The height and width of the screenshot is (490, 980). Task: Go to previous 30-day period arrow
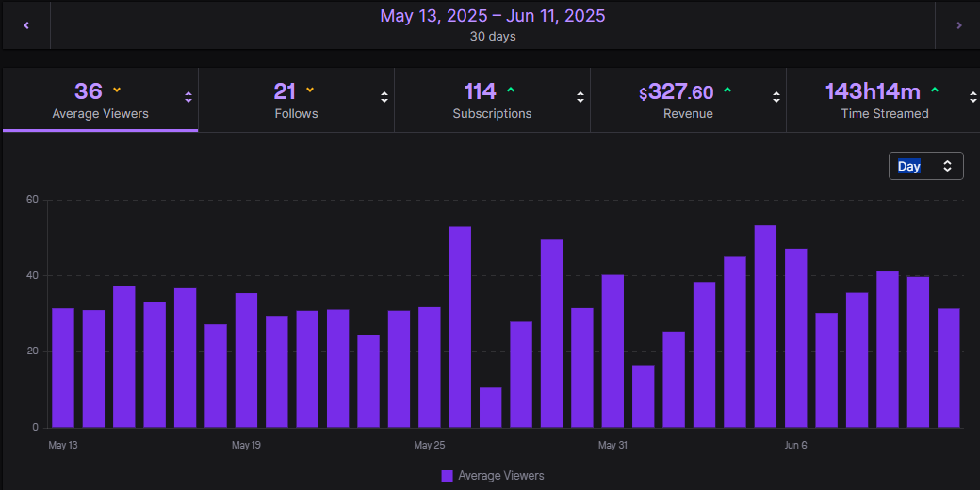26,25
